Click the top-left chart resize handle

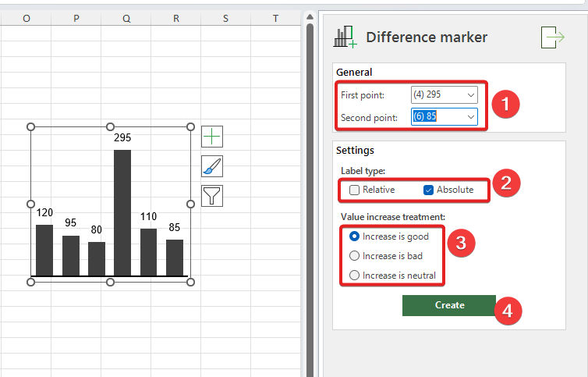pyautogui.click(x=31, y=126)
